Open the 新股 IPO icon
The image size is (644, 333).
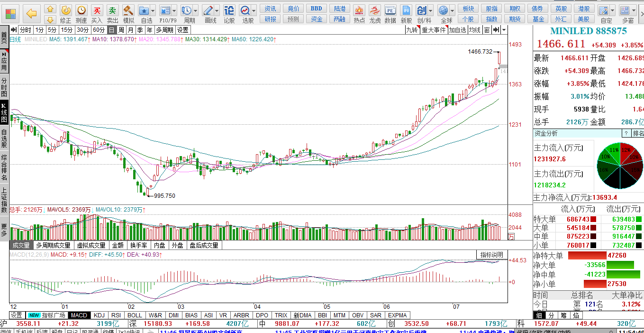406,10
